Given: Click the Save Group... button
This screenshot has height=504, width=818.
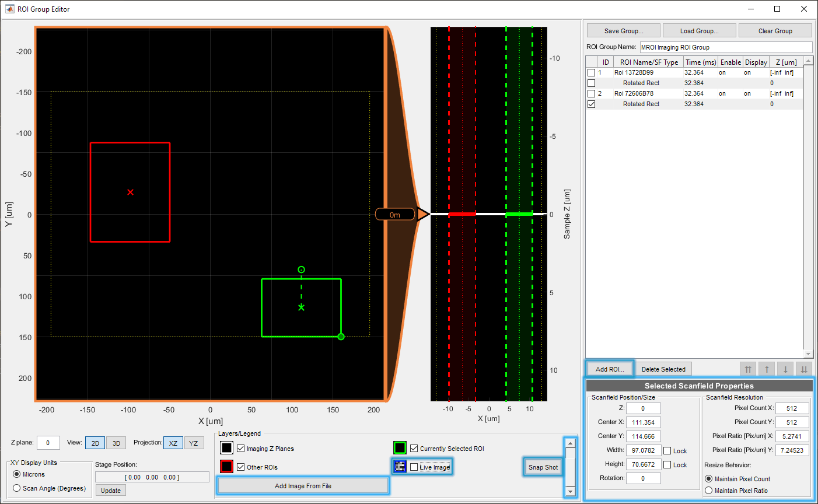Looking at the screenshot, I should pyautogui.click(x=623, y=31).
